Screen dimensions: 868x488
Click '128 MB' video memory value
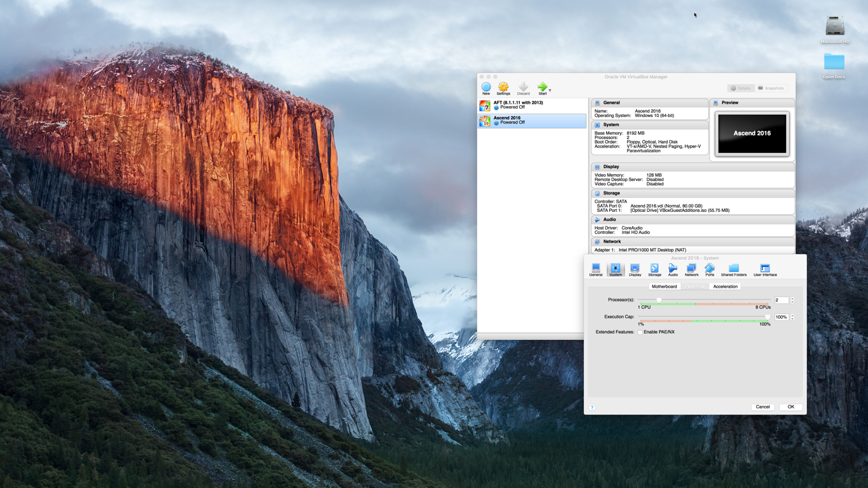click(x=654, y=175)
